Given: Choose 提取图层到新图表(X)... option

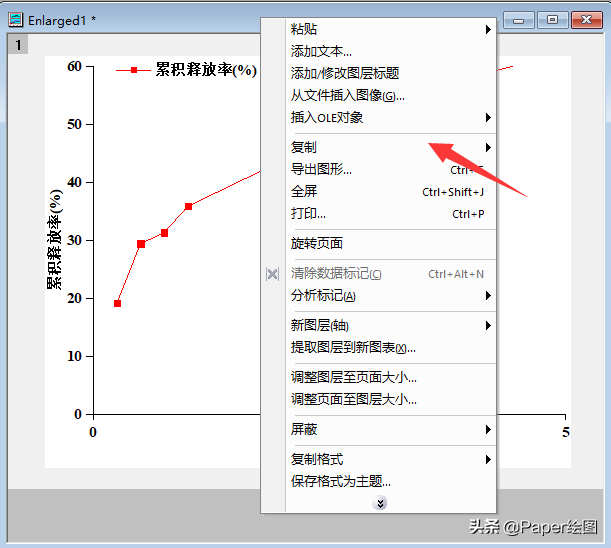Looking at the screenshot, I should (390, 348).
